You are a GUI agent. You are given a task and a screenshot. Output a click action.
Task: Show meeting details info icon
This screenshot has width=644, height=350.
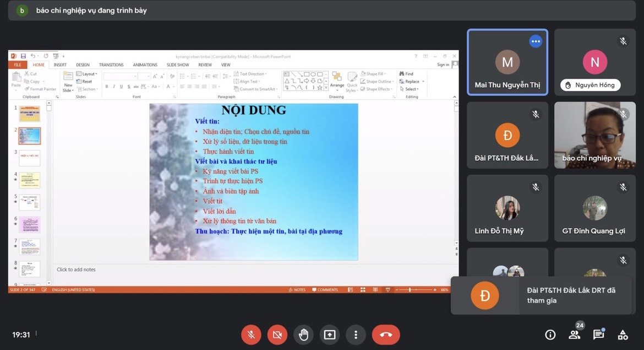(550, 335)
